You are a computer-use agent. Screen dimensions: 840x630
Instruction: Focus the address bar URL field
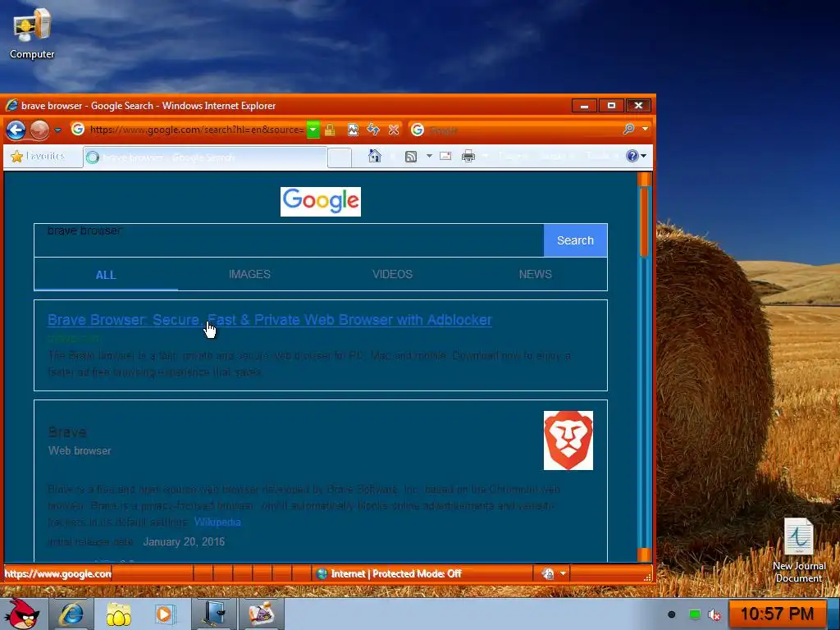197,130
